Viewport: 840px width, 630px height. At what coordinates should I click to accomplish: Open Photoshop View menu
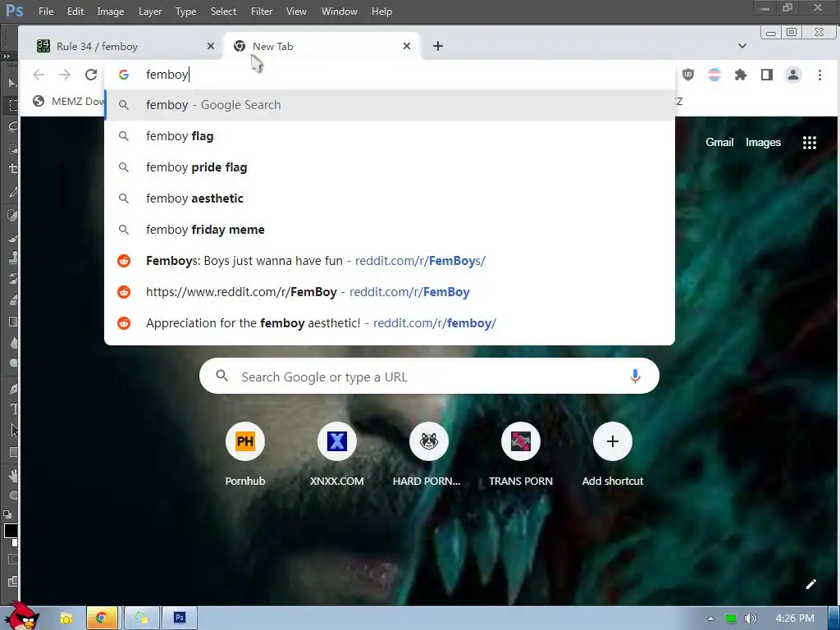point(296,11)
